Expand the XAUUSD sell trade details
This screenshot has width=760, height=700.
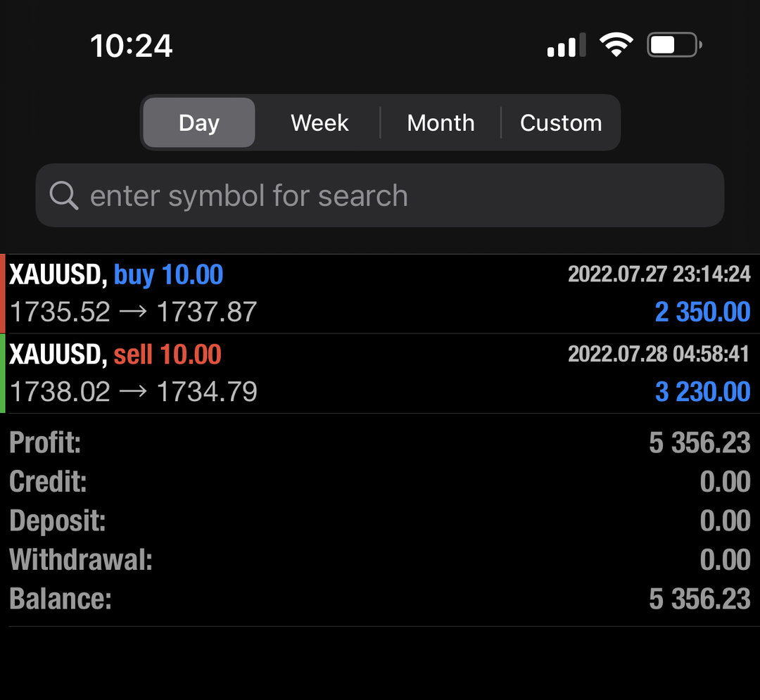click(x=380, y=372)
